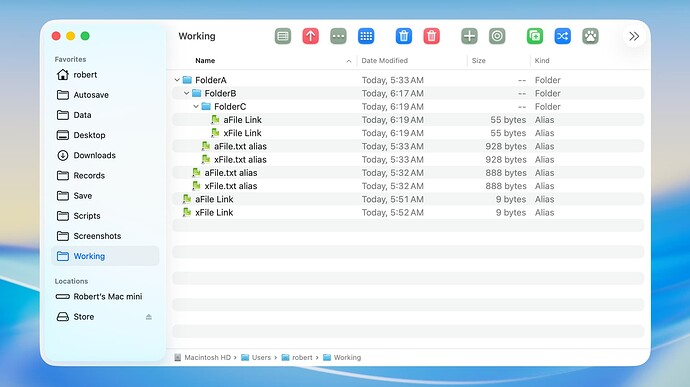Select xFile Link inside FolderC

pyautogui.click(x=408, y=133)
